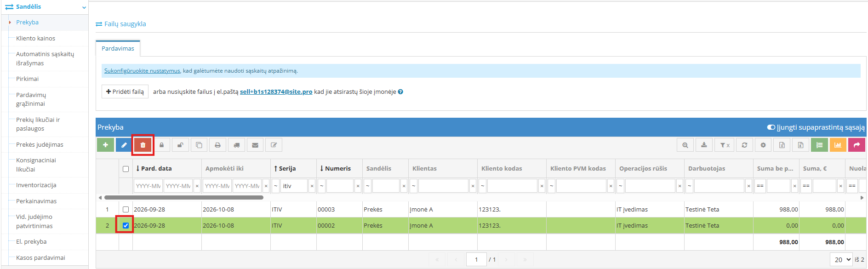
Task: Collapse the Sandėlis sidebar section chevron
Action: click(84, 7)
